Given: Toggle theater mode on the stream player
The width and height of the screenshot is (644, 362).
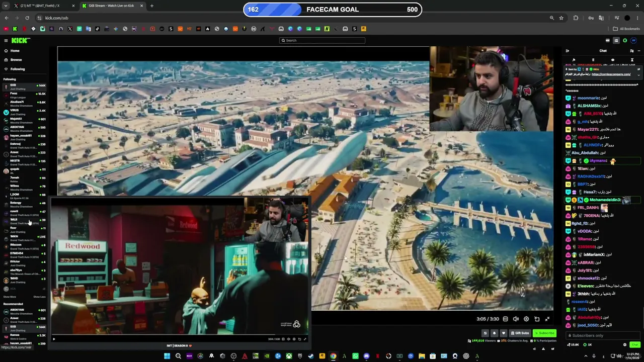Looking at the screenshot, I should [x=537, y=319].
